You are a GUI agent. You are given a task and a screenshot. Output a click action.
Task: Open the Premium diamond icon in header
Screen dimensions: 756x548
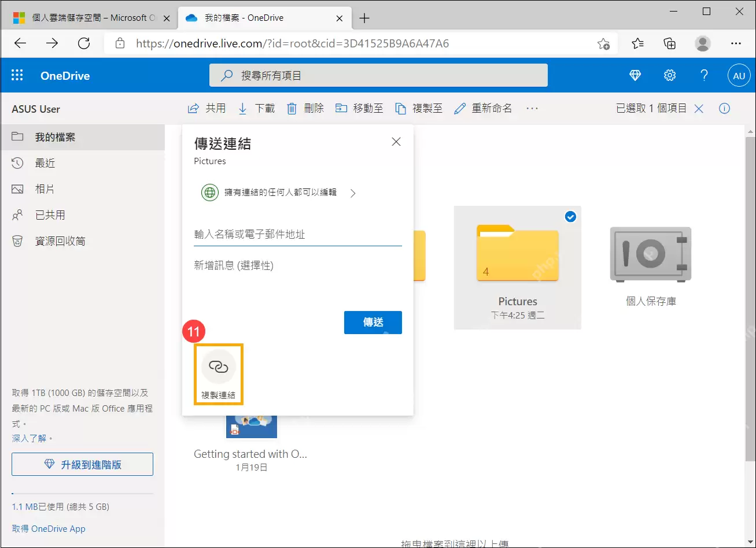635,75
